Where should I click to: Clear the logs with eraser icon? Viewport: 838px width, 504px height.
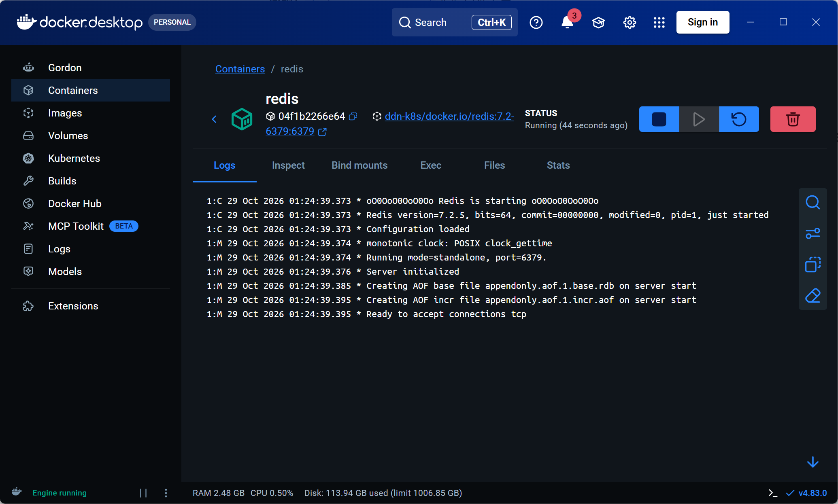812,296
